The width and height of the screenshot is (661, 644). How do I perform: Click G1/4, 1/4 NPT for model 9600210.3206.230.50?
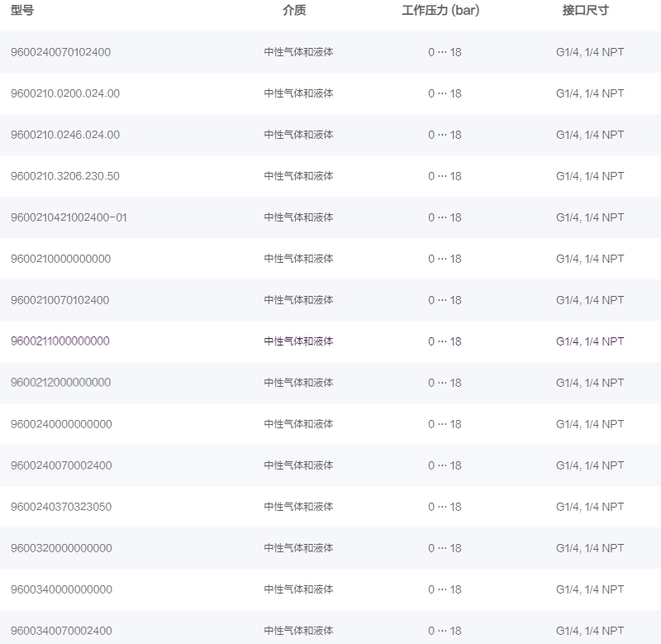[x=590, y=176]
